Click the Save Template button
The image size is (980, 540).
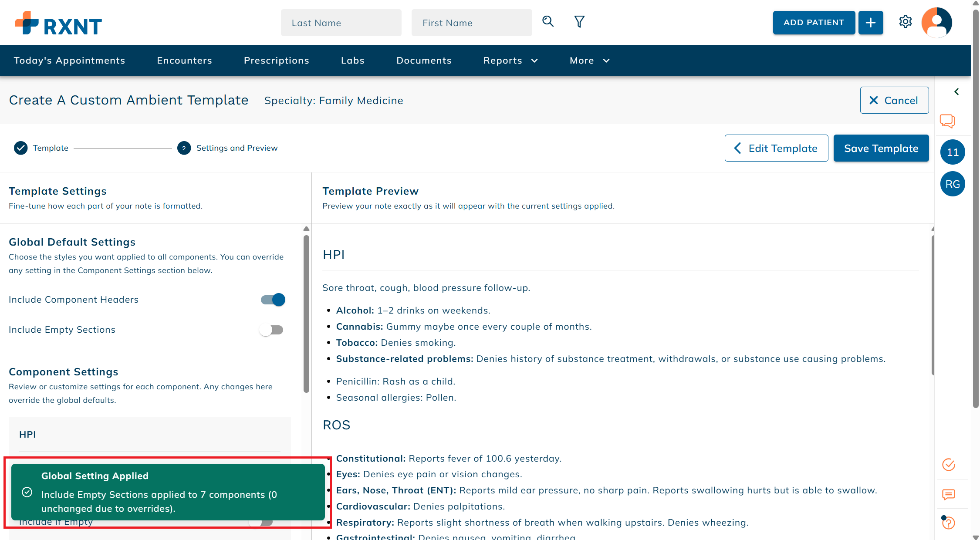(881, 148)
